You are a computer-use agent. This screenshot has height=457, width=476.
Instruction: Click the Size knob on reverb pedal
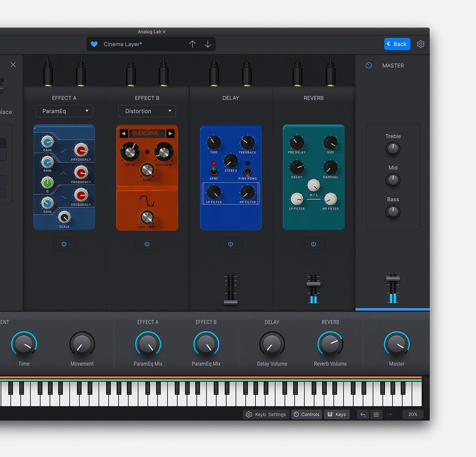click(x=330, y=142)
